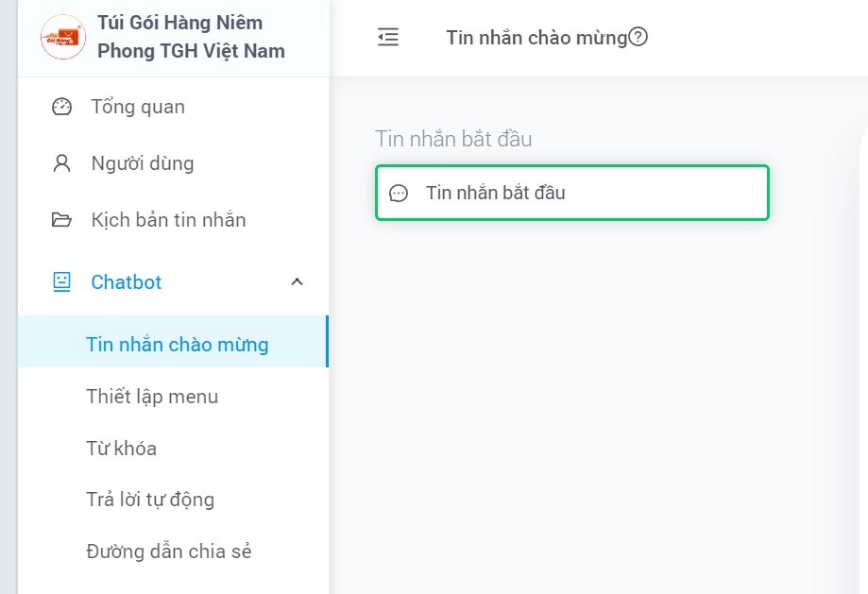Screen dimensions: 868x594
Task: Navigate to Tổng quan overview
Action: click(137, 107)
